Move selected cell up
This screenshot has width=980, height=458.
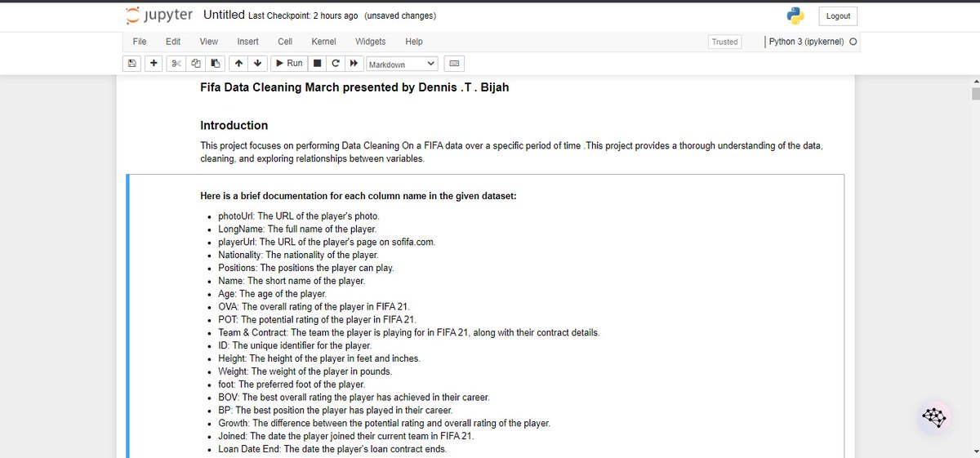coord(238,63)
